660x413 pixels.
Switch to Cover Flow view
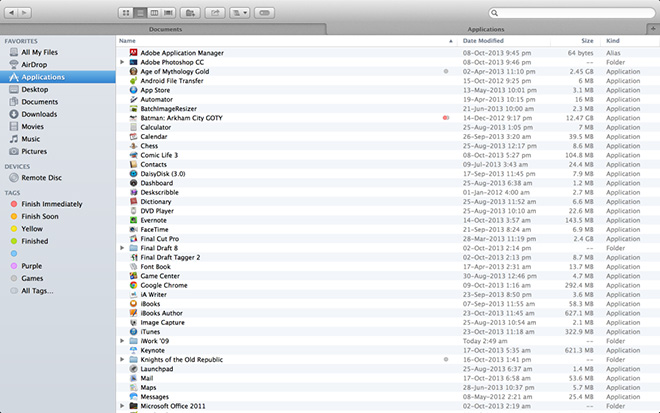pos(168,13)
